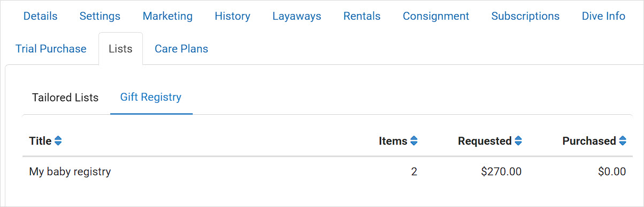Open the Trial Purchase tab
This screenshot has width=644, height=207.
(51, 49)
